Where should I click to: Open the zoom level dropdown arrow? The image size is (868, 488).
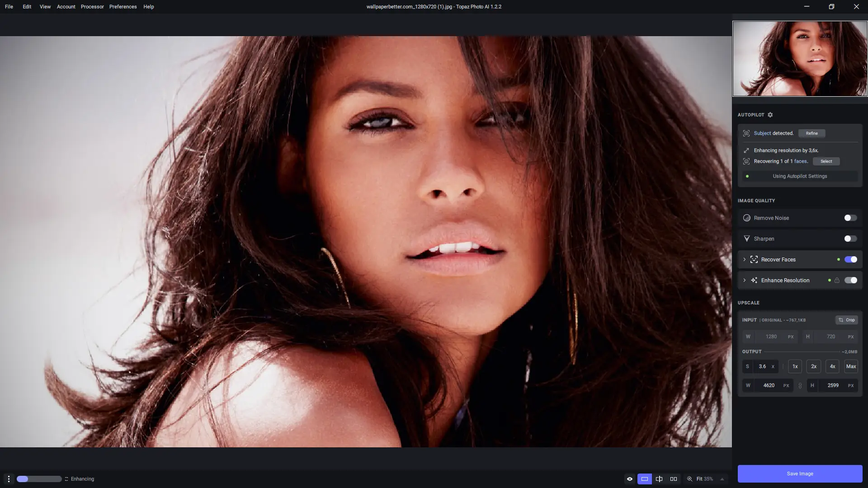point(722,479)
